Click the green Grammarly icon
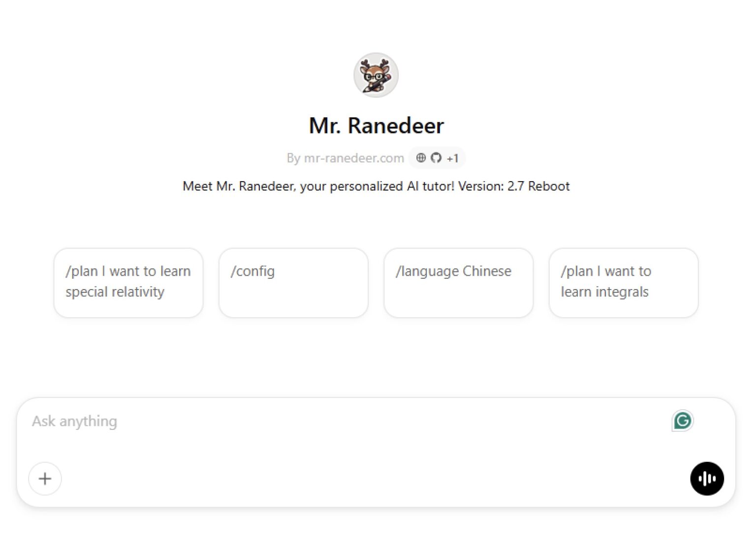Image resolution: width=756 pixels, height=550 pixels. (x=682, y=421)
